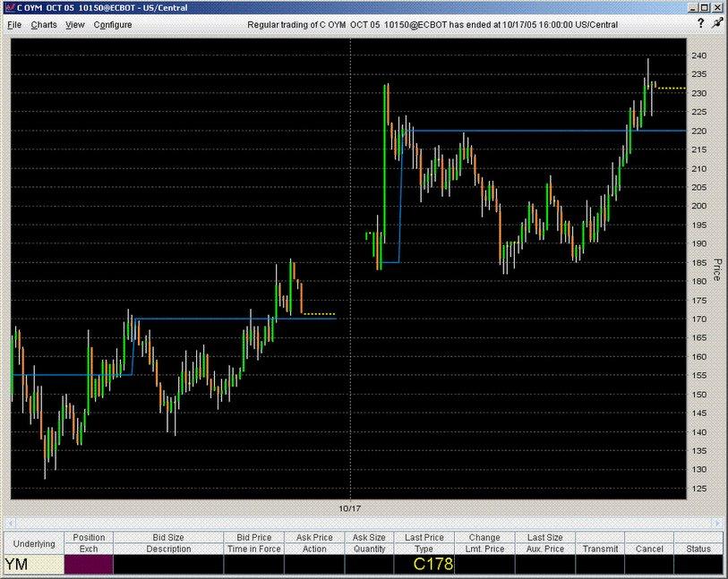Image resolution: width=728 pixels, height=579 pixels.
Task: Click the 10/17 date axis label
Action: (349, 508)
